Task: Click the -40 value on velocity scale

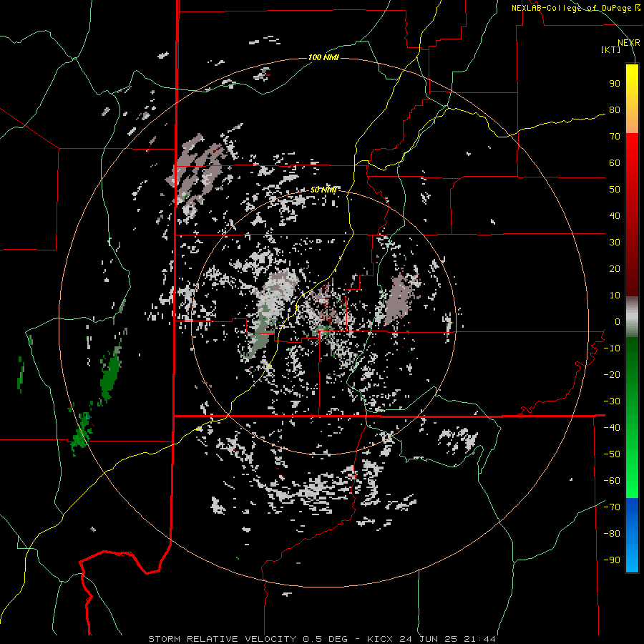Action: pyautogui.click(x=612, y=428)
